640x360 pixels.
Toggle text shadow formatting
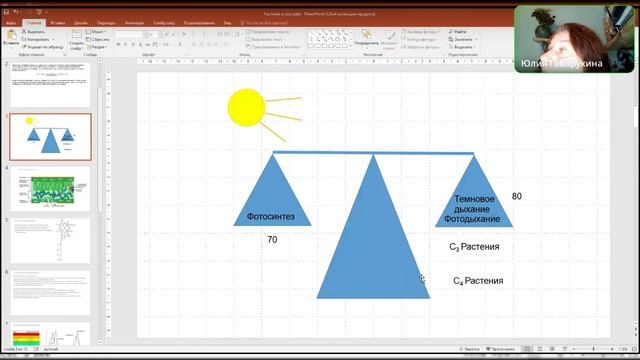click(x=140, y=44)
